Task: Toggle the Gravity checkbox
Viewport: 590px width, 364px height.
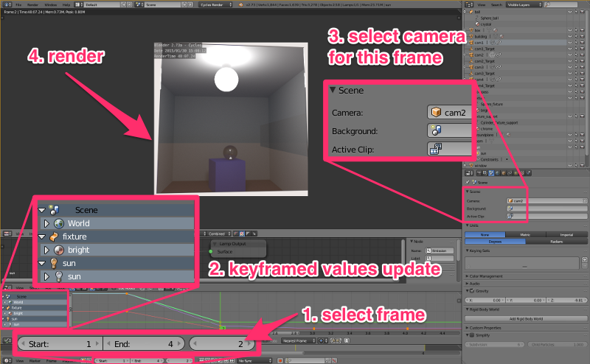Action: point(472,291)
